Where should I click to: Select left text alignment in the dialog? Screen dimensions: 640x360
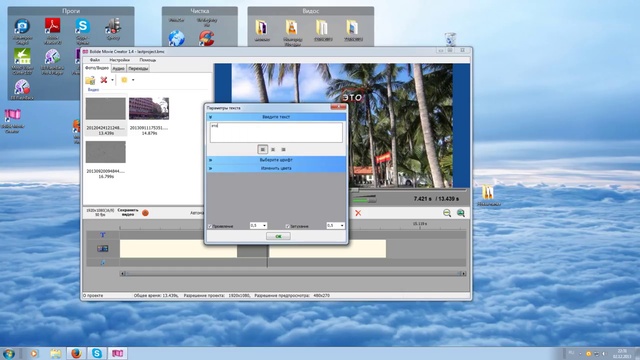click(262, 149)
